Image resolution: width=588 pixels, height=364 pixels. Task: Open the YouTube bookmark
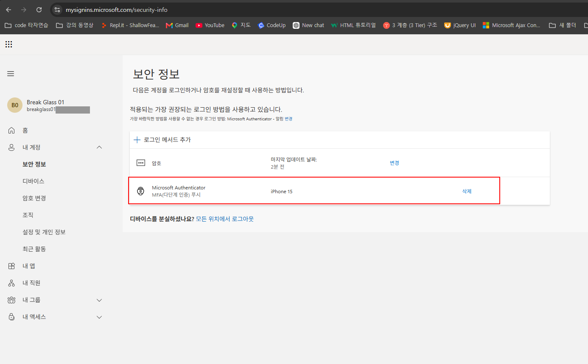tap(210, 25)
